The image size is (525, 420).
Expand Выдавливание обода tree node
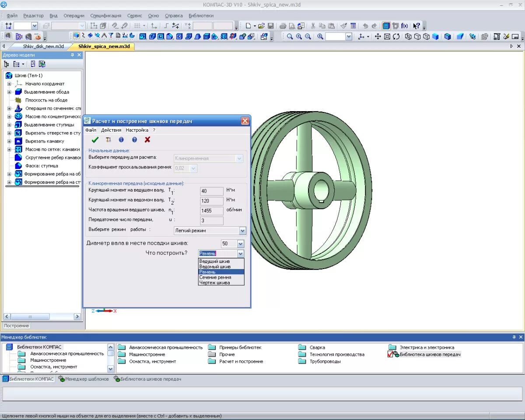[x=9, y=92]
